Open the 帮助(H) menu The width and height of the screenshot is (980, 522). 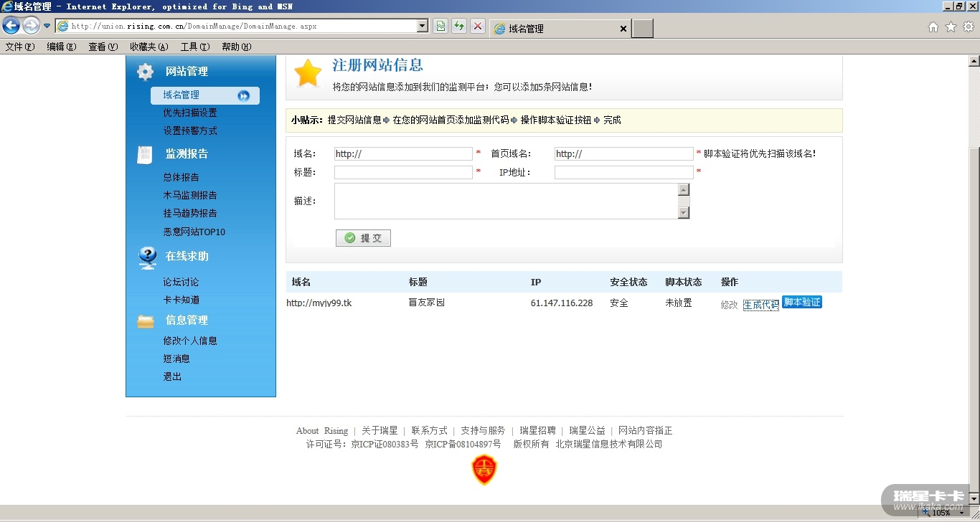[x=237, y=47]
